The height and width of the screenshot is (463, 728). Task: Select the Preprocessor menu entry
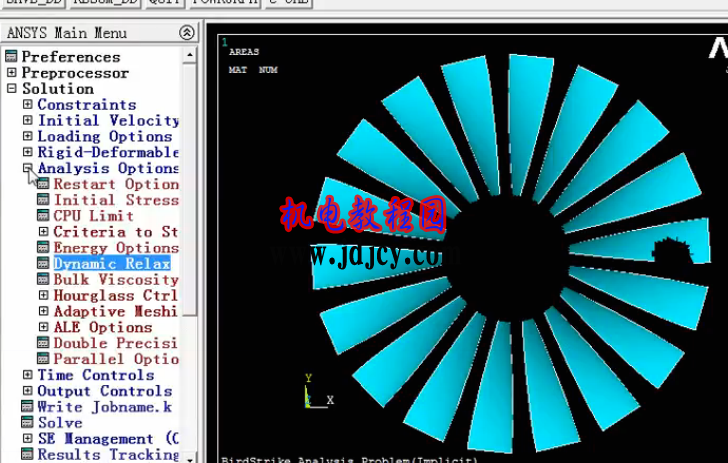(x=75, y=73)
